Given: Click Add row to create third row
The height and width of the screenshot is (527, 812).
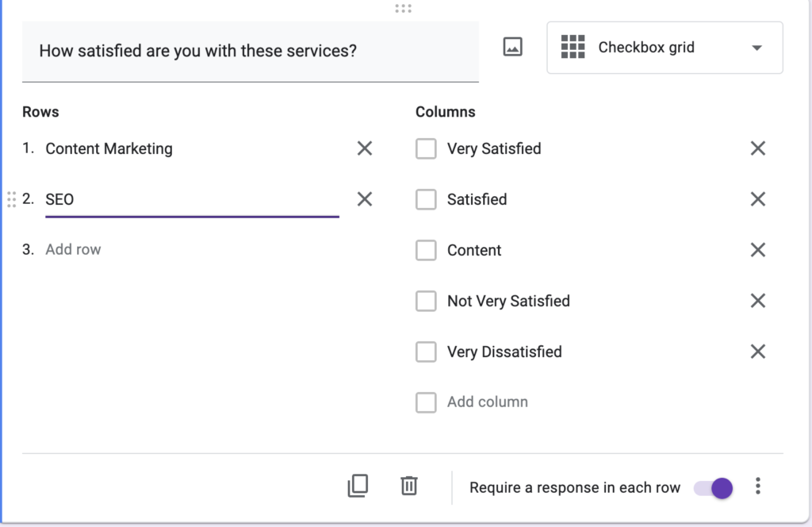Looking at the screenshot, I should [74, 249].
